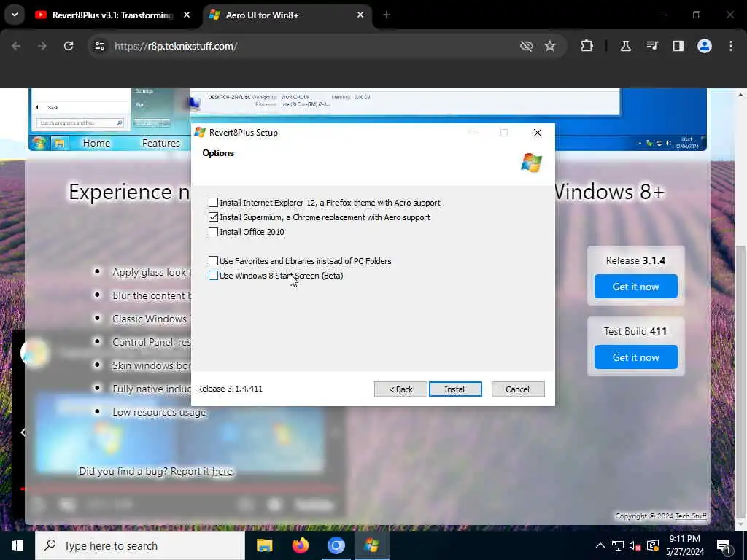Open the Chromium browser taskbar icon
Viewport: 747px width, 560px height.
(336, 545)
